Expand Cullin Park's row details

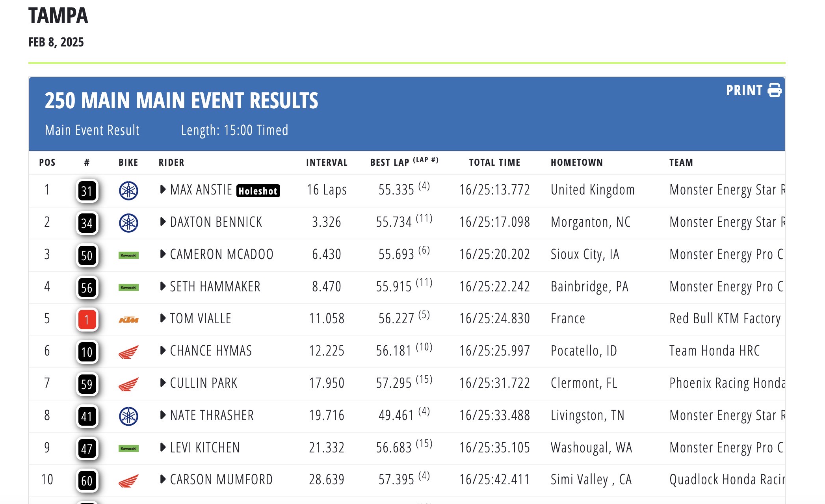pyautogui.click(x=163, y=383)
